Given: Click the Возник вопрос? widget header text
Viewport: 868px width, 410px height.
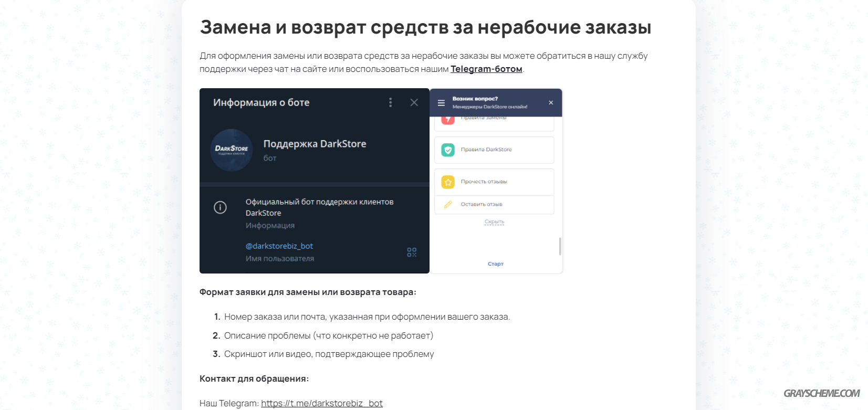Looking at the screenshot, I should pos(475,99).
